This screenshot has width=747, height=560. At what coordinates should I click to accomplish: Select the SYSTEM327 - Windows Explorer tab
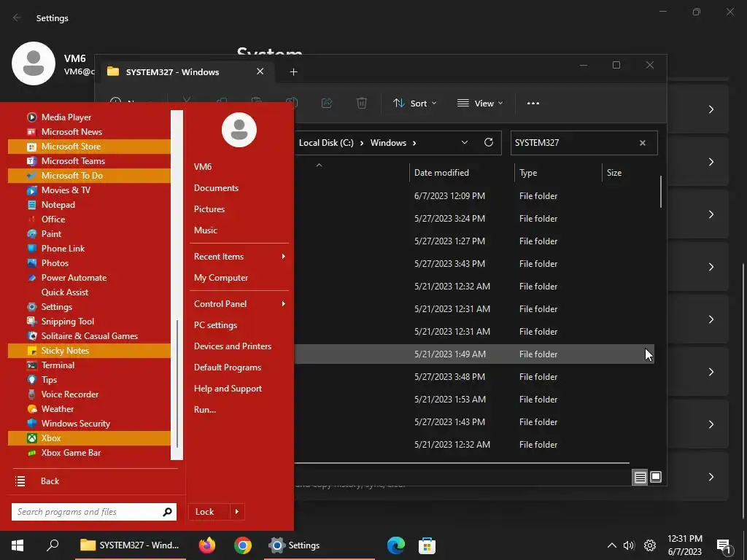click(186, 72)
